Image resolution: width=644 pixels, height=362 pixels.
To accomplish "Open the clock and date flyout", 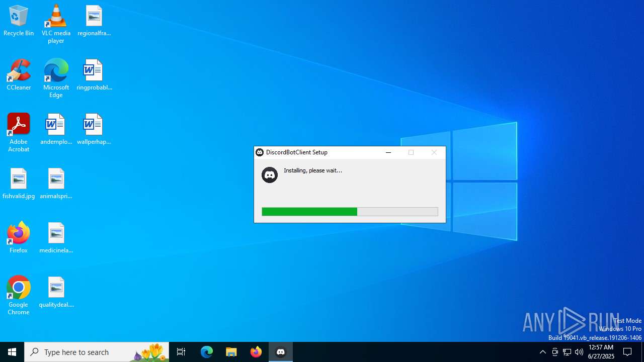I will click(x=601, y=352).
